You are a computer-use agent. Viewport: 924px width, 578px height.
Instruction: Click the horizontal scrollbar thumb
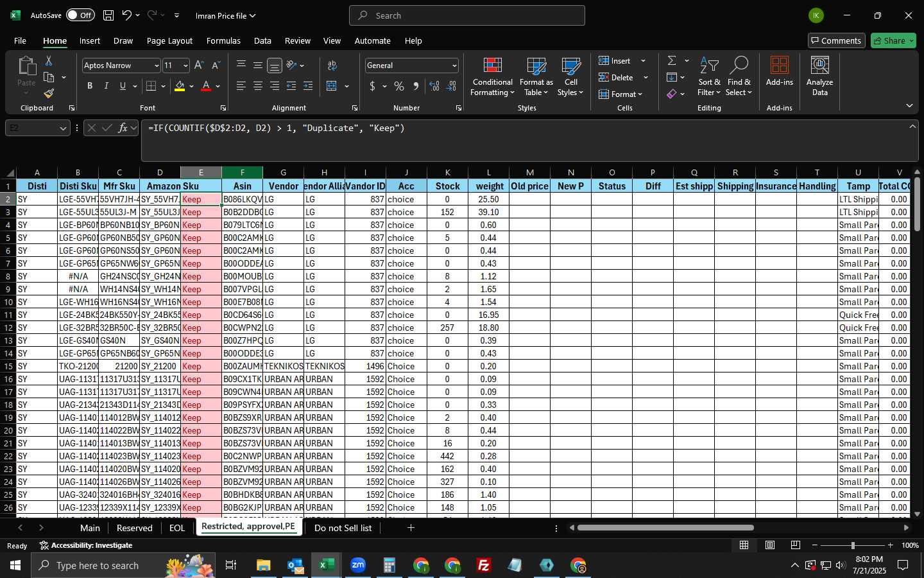[665, 528]
